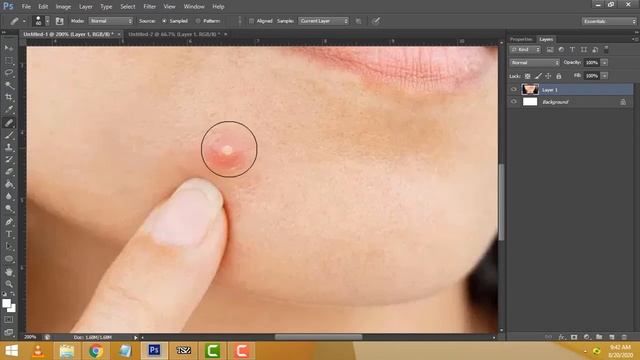Select the Pattern source radio button
This screenshot has height=360, width=640.
click(198, 21)
